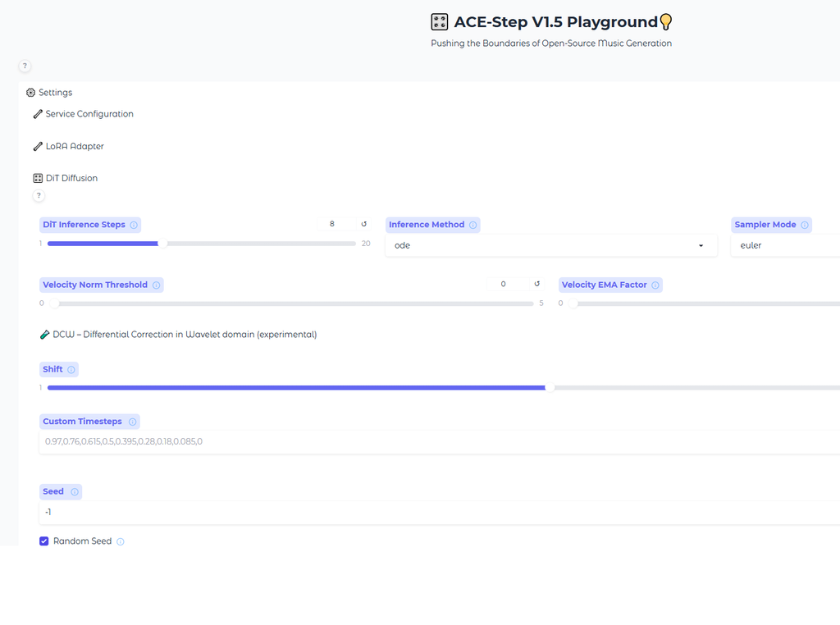Open the Inference Method dropdown

coord(550,245)
